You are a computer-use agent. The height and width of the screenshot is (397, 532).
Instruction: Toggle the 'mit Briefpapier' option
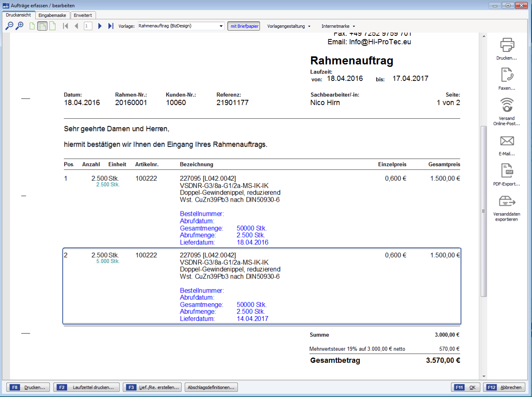pos(243,26)
